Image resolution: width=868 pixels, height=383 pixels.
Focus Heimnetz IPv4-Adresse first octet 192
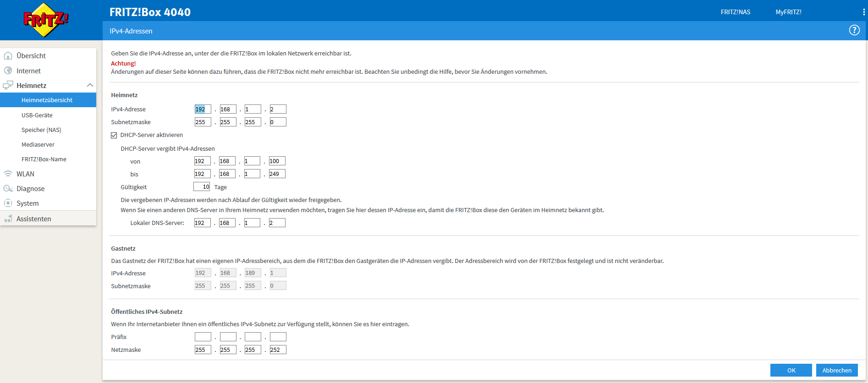click(x=203, y=109)
